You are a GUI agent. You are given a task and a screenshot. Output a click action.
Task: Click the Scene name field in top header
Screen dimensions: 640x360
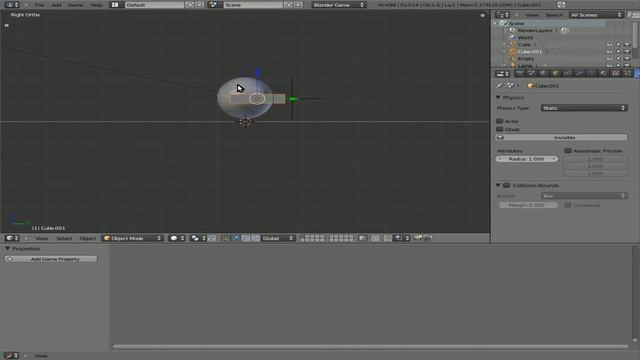253,4
